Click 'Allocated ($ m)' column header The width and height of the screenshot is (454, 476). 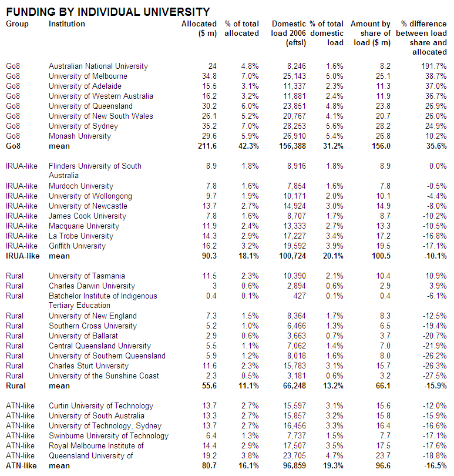click(x=199, y=29)
